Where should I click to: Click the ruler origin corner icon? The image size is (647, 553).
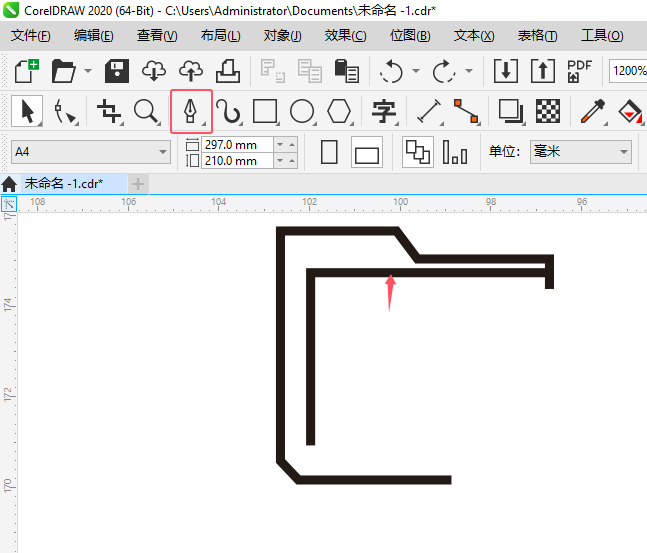point(9,204)
